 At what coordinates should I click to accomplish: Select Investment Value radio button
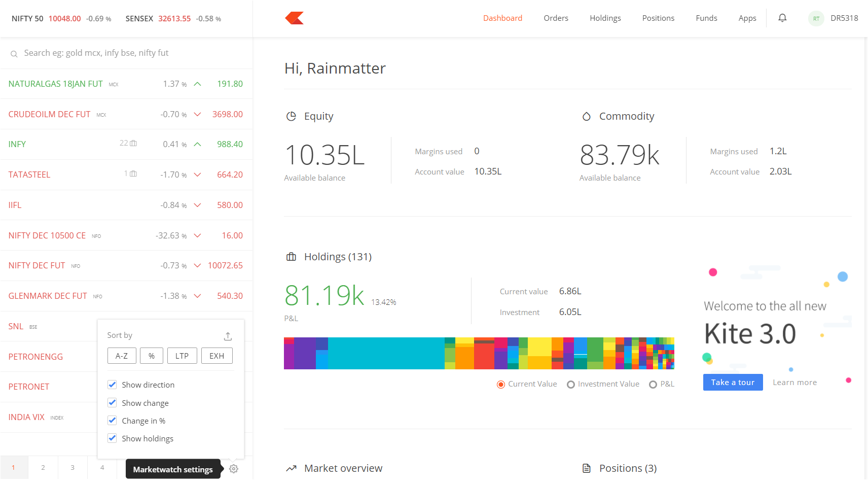pyautogui.click(x=571, y=385)
